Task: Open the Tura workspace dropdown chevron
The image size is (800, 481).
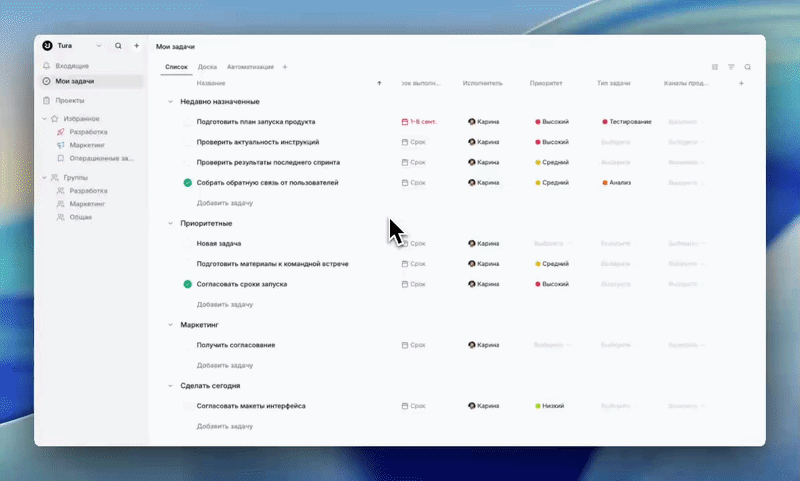Action: pos(98,45)
